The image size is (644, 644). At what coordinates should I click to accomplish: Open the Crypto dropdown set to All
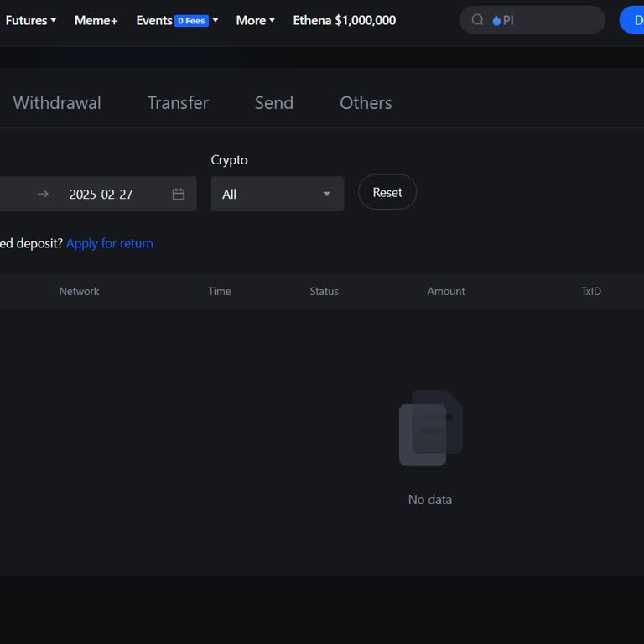click(x=277, y=194)
